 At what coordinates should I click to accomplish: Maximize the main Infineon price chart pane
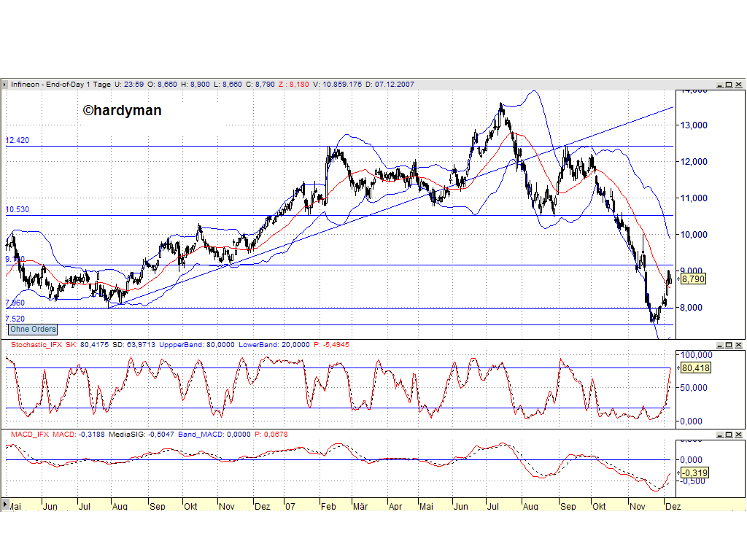coord(729,85)
